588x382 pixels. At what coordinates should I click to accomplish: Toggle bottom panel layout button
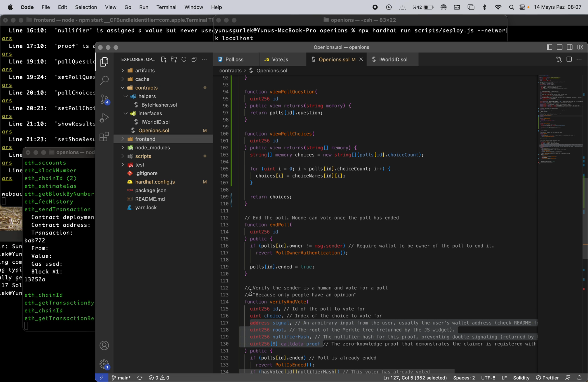(560, 47)
